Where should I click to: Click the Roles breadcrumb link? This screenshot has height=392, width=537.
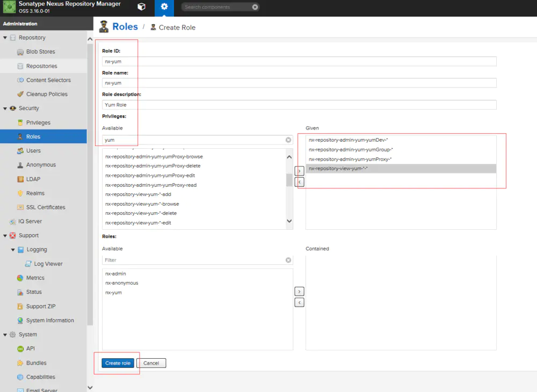click(x=125, y=27)
